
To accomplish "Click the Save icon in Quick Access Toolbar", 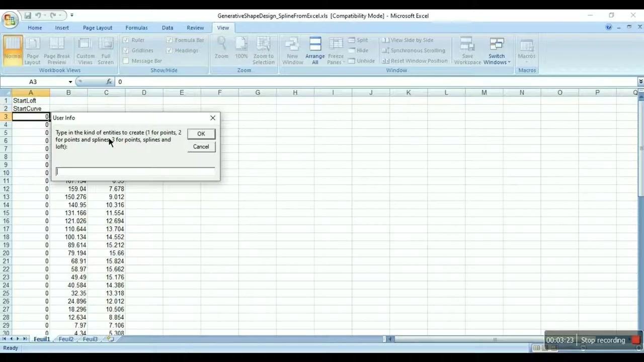I will coord(28,16).
